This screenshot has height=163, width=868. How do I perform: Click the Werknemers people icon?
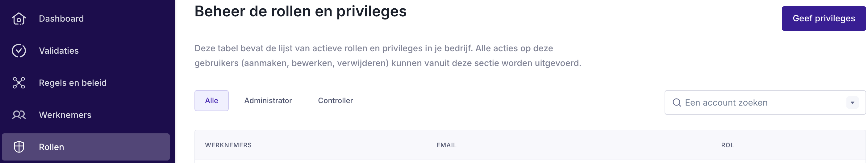point(19,115)
